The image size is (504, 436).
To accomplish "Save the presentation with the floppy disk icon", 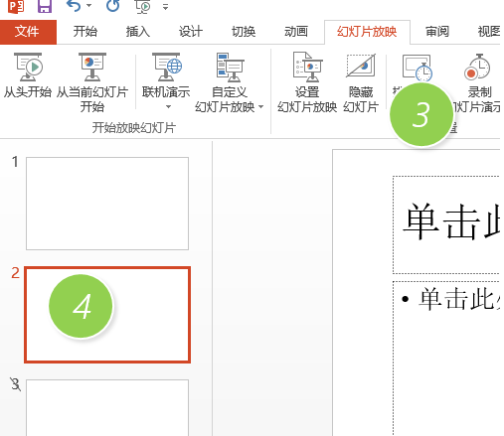I will pyautogui.click(x=45, y=6).
